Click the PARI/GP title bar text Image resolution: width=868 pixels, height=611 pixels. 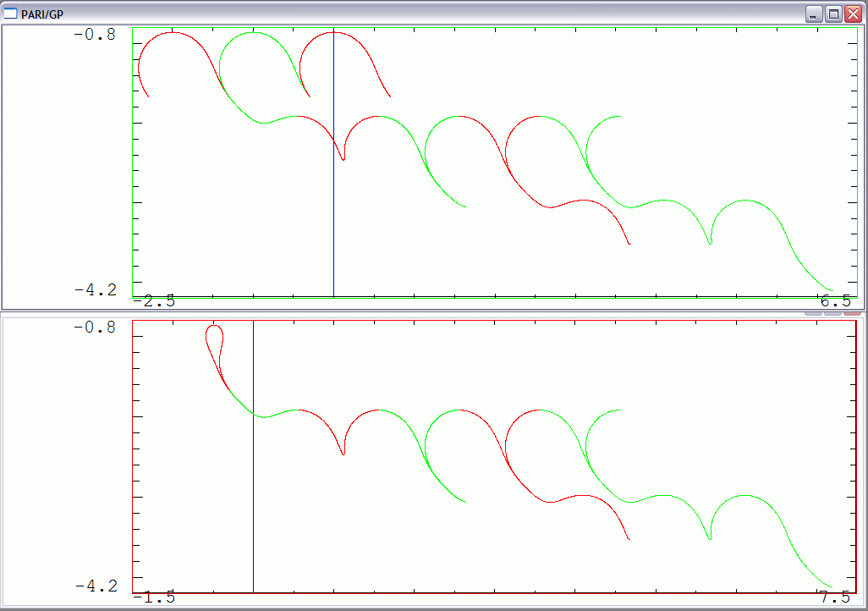[42, 14]
